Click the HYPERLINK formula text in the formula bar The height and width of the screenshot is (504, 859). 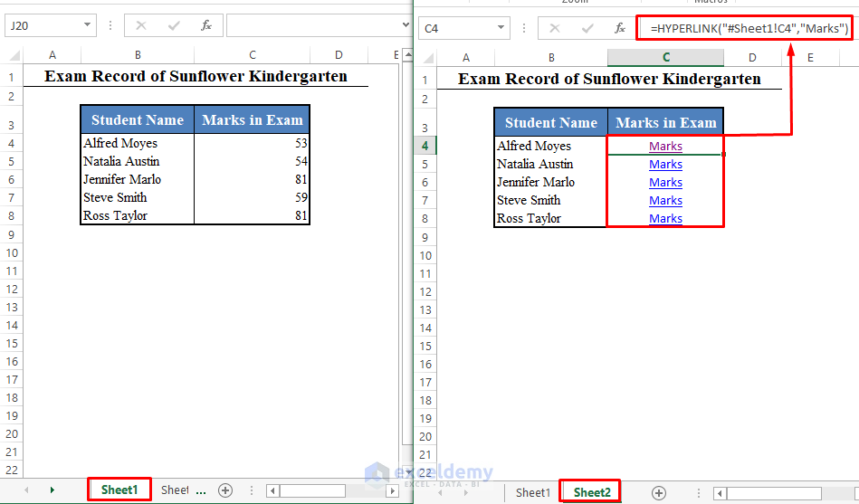coord(749,28)
